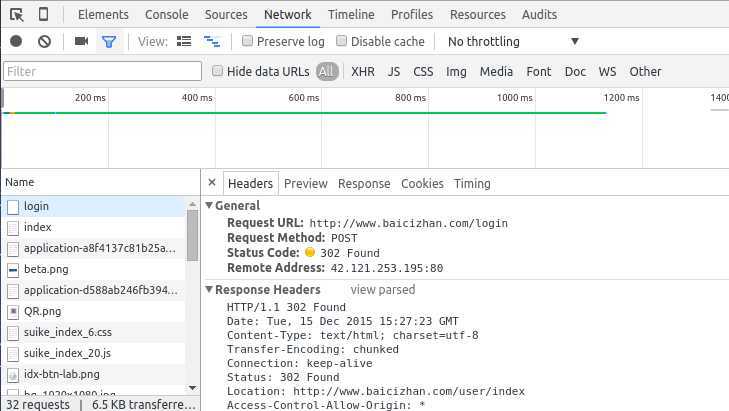This screenshot has height=411, width=729.
Task: Check Hide data URLs option
Action: [217, 71]
